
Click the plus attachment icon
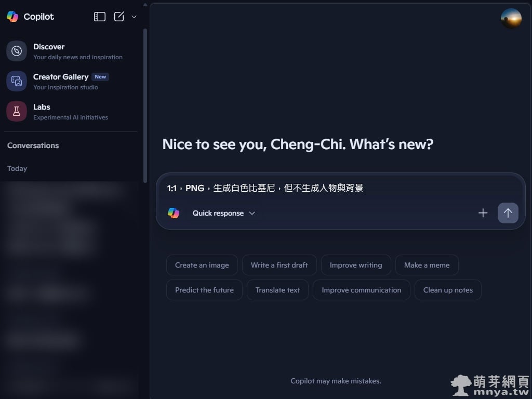pyautogui.click(x=483, y=213)
